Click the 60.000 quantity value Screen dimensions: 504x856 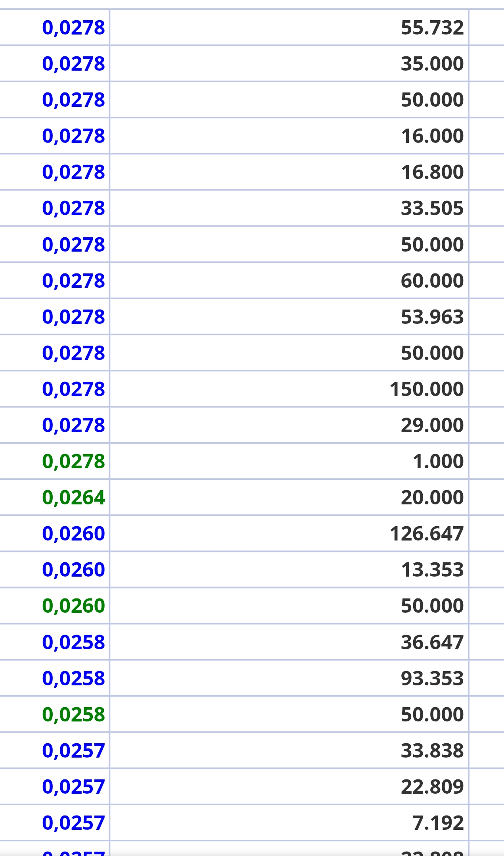[x=432, y=281]
